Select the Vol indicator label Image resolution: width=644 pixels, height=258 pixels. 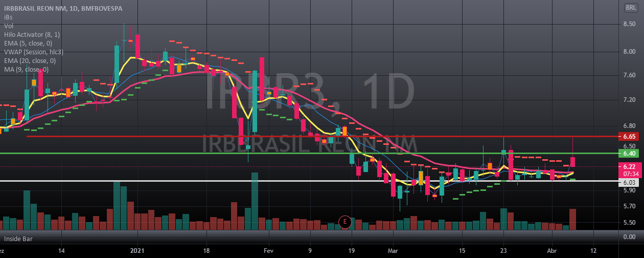pos(8,26)
